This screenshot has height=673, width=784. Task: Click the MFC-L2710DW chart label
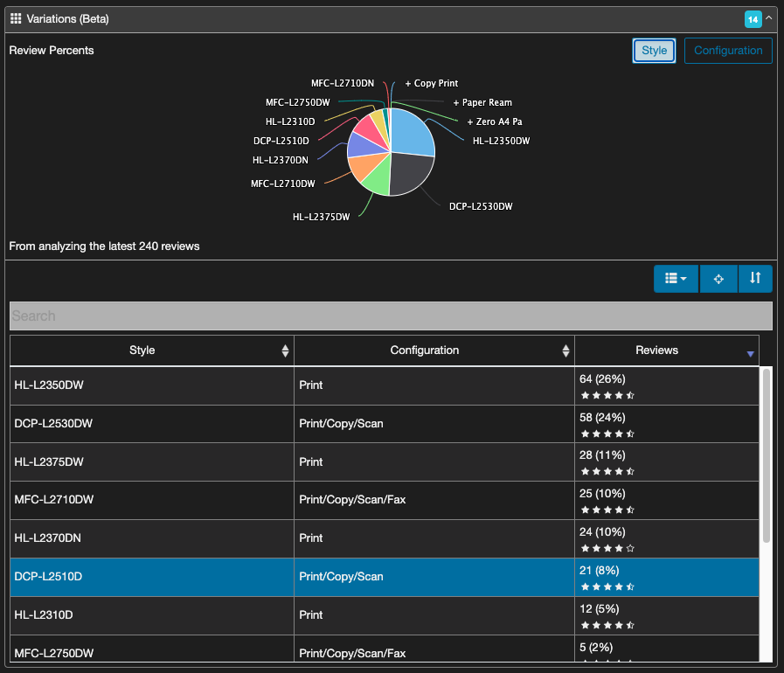pyautogui.click(x=283, y=184)
